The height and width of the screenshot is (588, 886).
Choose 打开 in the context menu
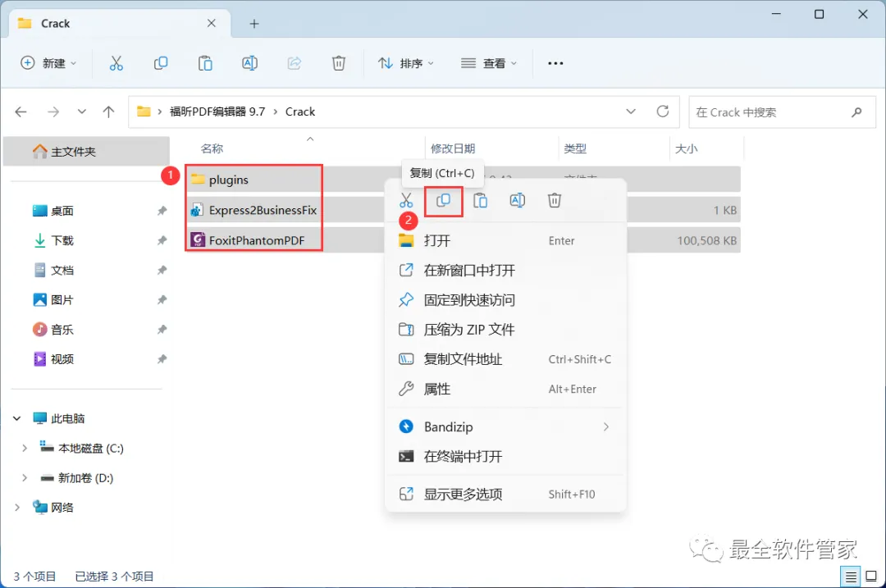click(505, 240)
